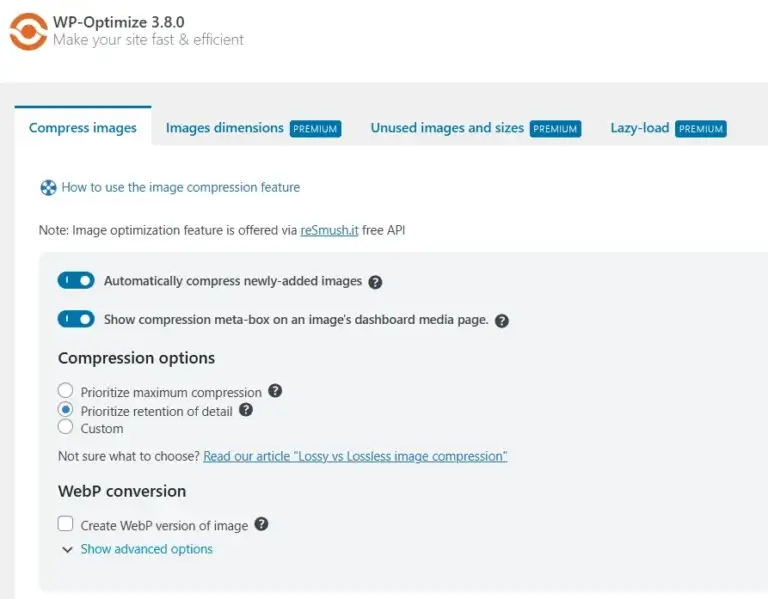Click help icon next to WebP version option
Screen dimensions: 768x599
[261, 524]
